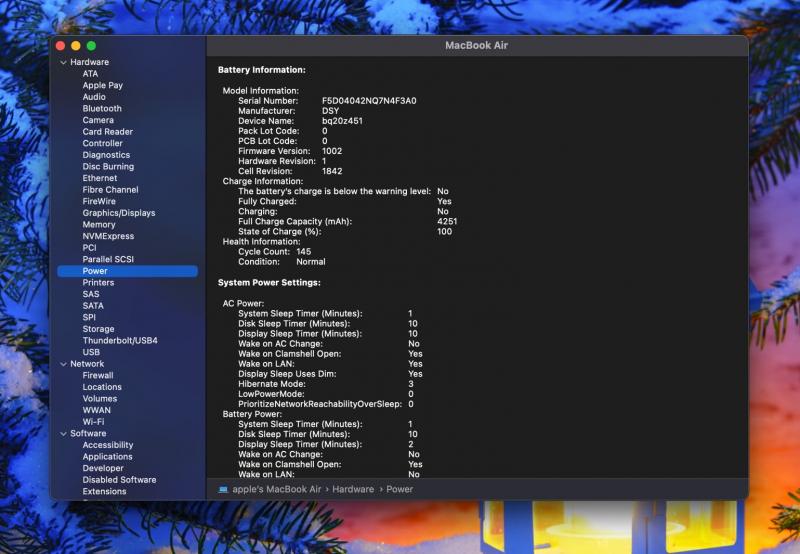800x554 pixels.
Task: Select Card Reader in the sidebar
Action: (x=108, y=132)
